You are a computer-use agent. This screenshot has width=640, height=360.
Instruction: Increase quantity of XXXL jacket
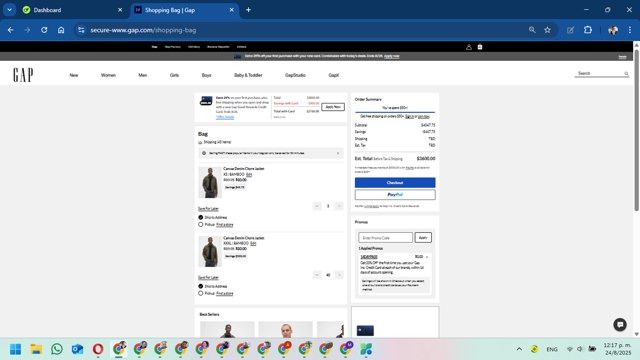tap(339, 275)
